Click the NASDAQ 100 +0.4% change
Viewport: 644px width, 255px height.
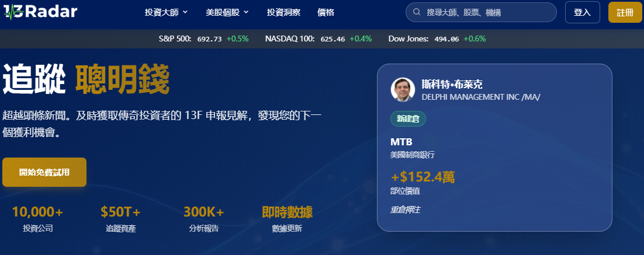tap(361, 39)
